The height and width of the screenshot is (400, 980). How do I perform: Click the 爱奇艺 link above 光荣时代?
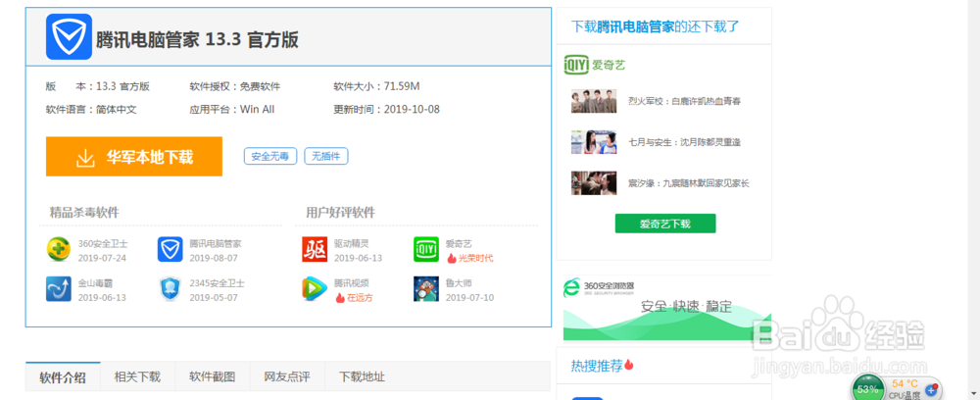pos(458,244)
